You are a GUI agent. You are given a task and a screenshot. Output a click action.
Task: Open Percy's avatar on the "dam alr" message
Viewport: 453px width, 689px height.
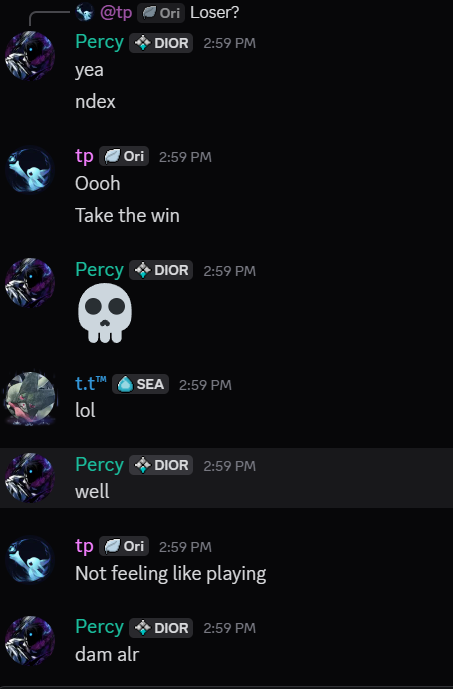click(x=30, y=641)
